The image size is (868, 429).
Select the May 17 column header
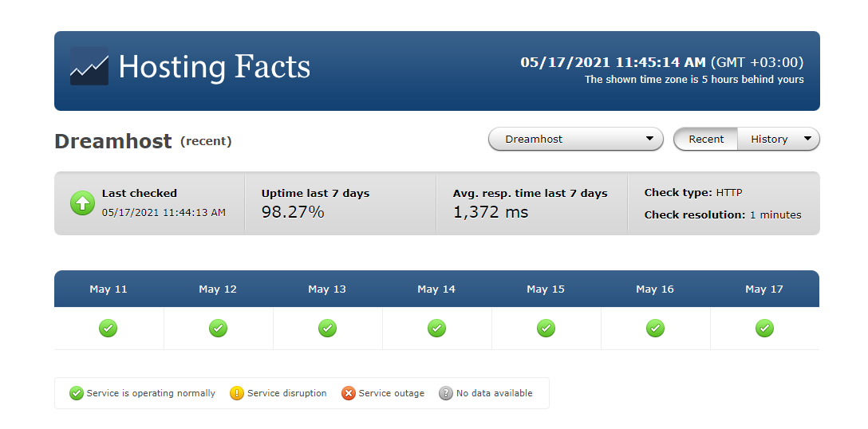[764, 289]
